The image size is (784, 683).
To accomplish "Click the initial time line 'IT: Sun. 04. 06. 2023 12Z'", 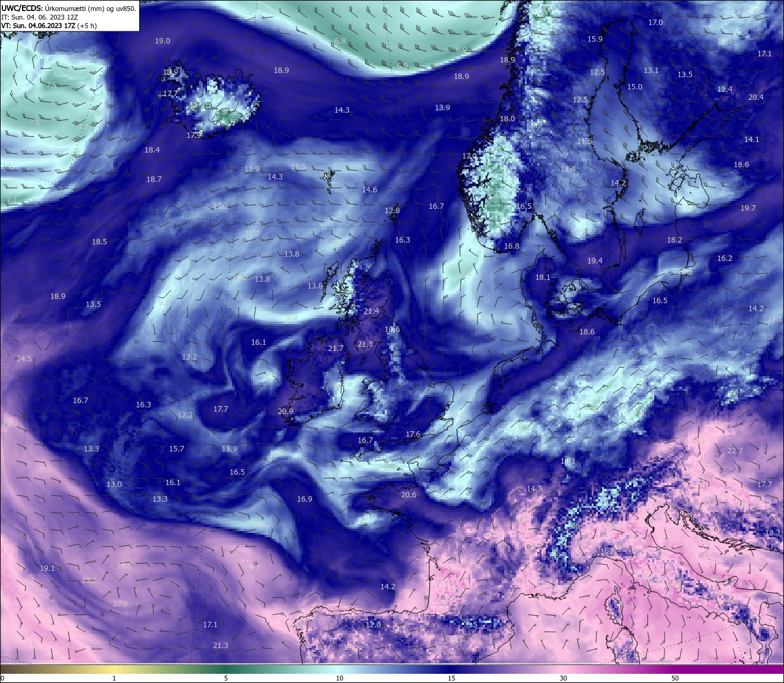I will click(x=39, y=17).
